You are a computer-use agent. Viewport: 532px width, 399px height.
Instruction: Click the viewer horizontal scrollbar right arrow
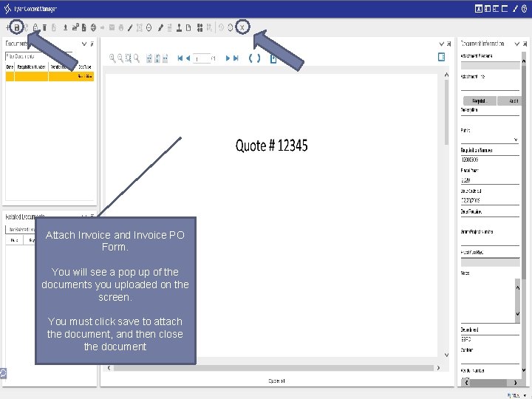point(438,368)
